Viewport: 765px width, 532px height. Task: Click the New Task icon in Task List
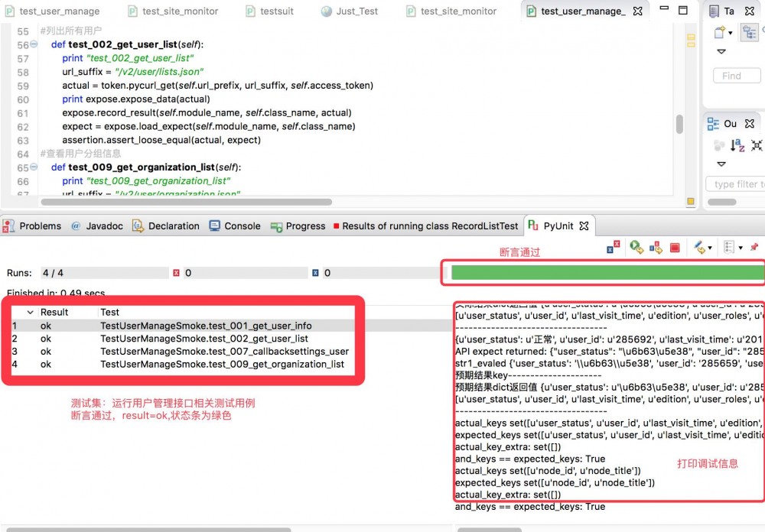[719, 33]
